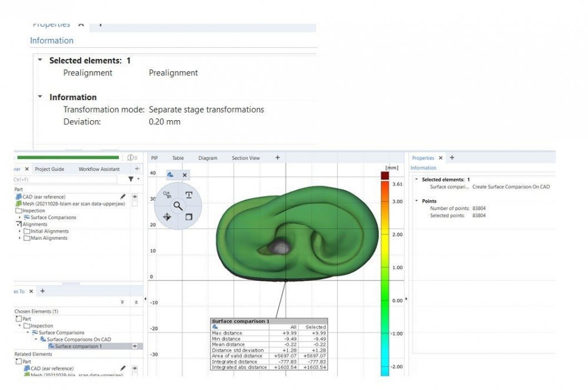Click the Information link in Properties panel
The height and width of the screenshot is (390, 588).
tap(423, 168)
